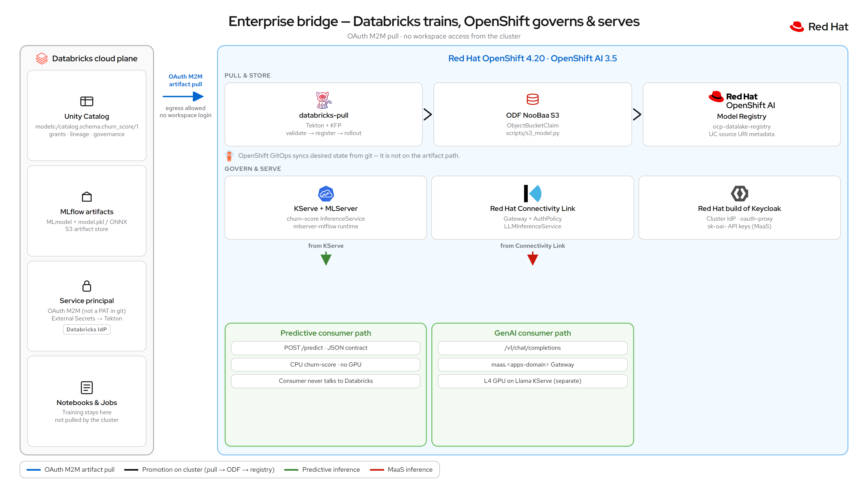Click 'egress allowed no workspace login' text
Screen dimensions: 868x488
click(185, 111)
